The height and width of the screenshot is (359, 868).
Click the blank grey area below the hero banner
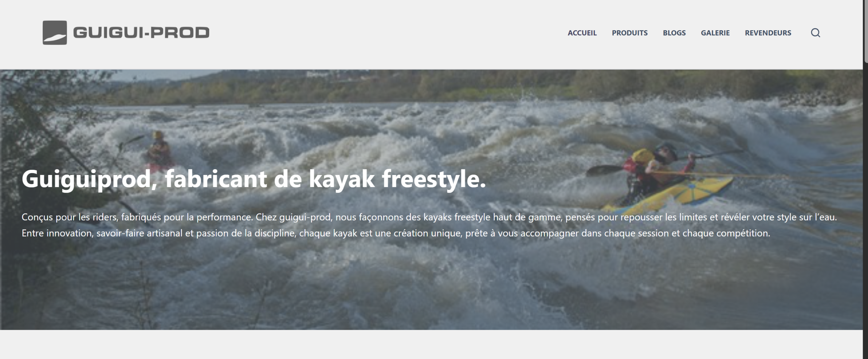pyautogui.click(x=431, y=345)
